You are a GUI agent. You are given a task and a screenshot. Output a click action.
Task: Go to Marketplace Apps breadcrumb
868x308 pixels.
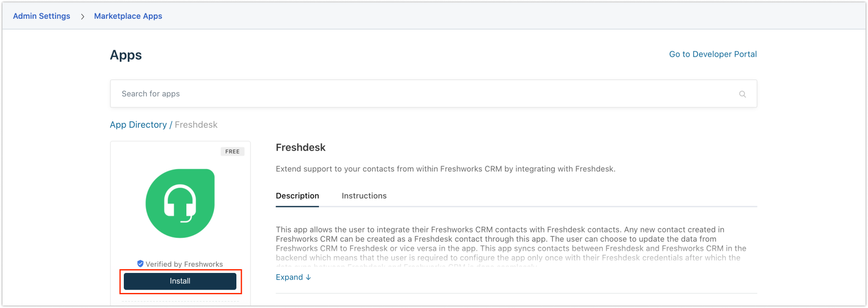coord(128,16)
